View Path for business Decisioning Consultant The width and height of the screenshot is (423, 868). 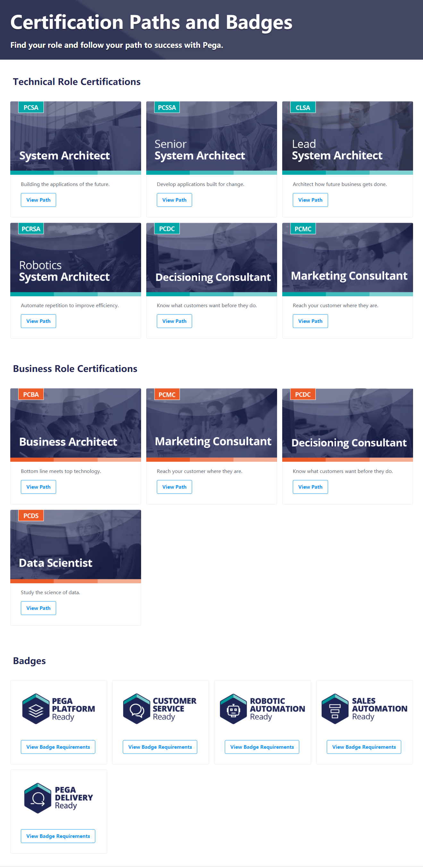[310, 487]
